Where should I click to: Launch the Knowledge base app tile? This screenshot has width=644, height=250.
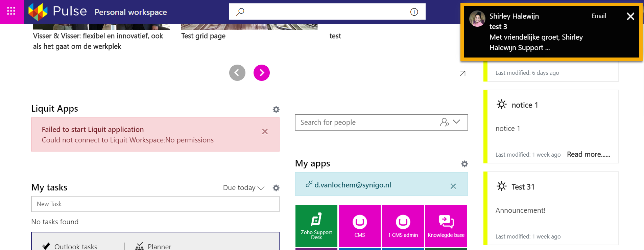point(446,226)
